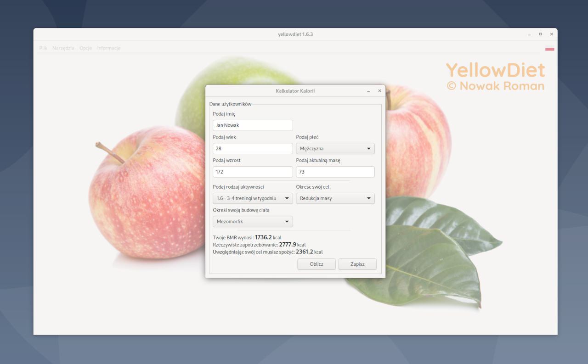Click the Dane użytkowników group label
The height and width of the screenshot is (364, 588).
coord(230,104)
